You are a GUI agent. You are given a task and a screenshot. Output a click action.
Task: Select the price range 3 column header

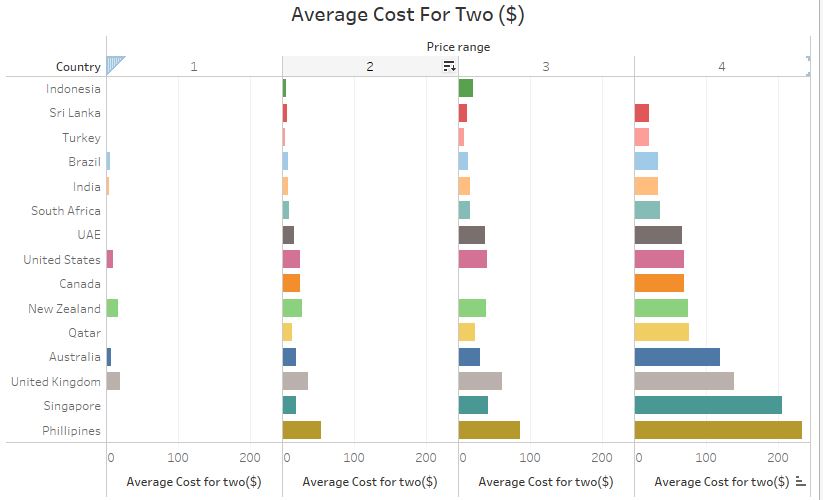546,67
